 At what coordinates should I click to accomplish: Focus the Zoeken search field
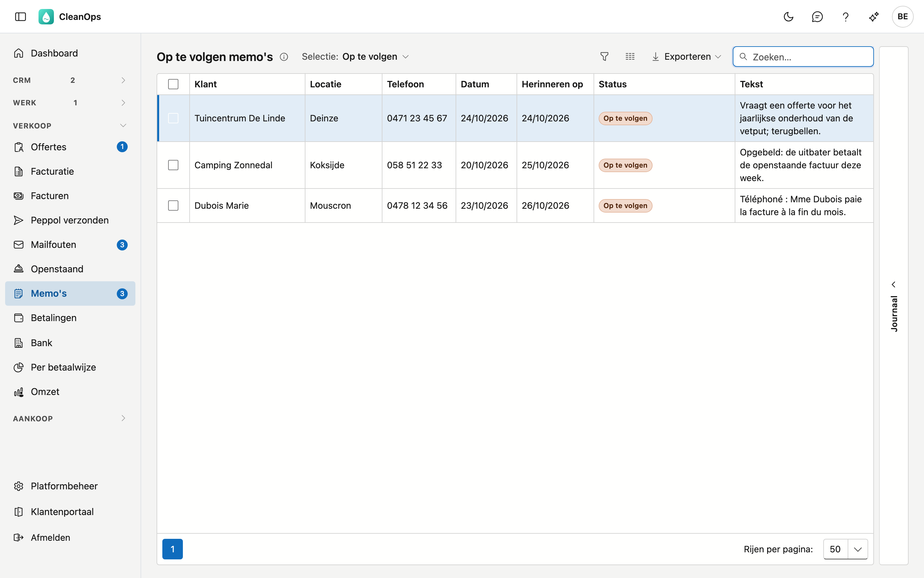coord(803,57)
